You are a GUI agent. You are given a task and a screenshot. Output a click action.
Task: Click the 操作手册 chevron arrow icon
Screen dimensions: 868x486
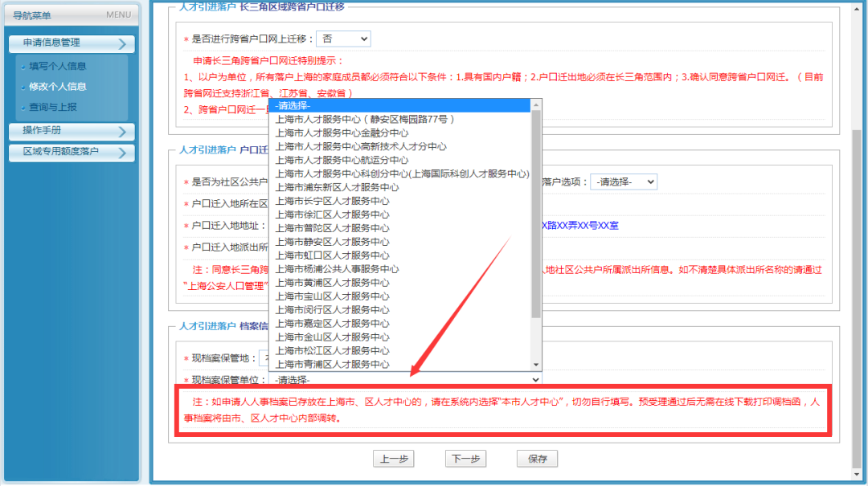pyautogui.click(x=121, y=132)
